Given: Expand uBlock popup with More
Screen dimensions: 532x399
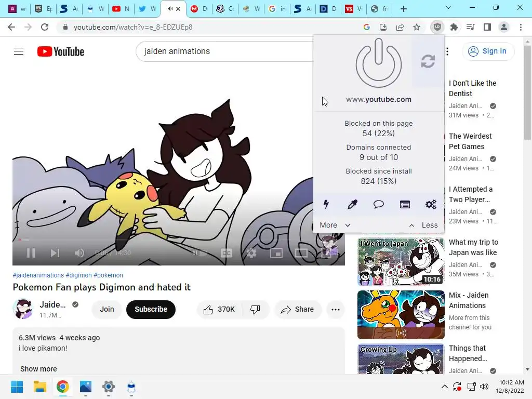Looking at the screenshot, I should (x=335, y=225).
